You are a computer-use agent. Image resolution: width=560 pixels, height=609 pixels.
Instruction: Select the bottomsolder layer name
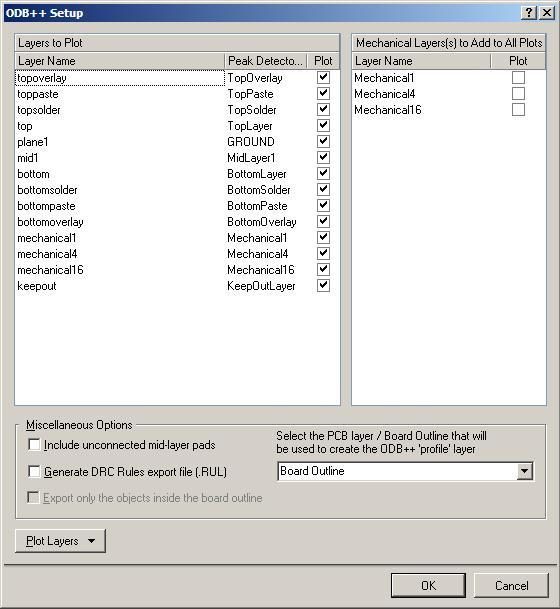pos(47,190)
